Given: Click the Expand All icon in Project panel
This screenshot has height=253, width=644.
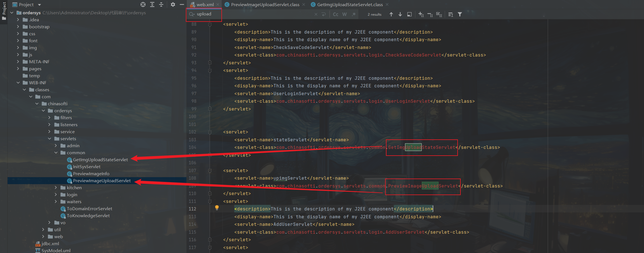Looking at the screenshot, I should pyautogui.click(x=152, y=4).
